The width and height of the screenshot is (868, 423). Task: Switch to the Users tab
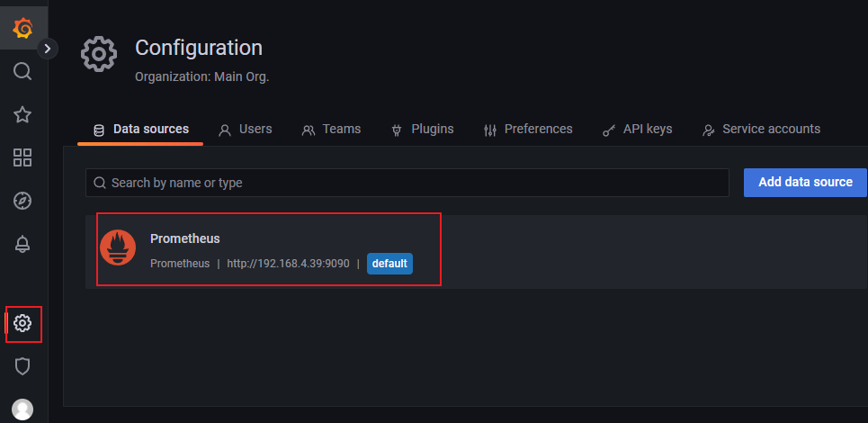coord(246,130)
